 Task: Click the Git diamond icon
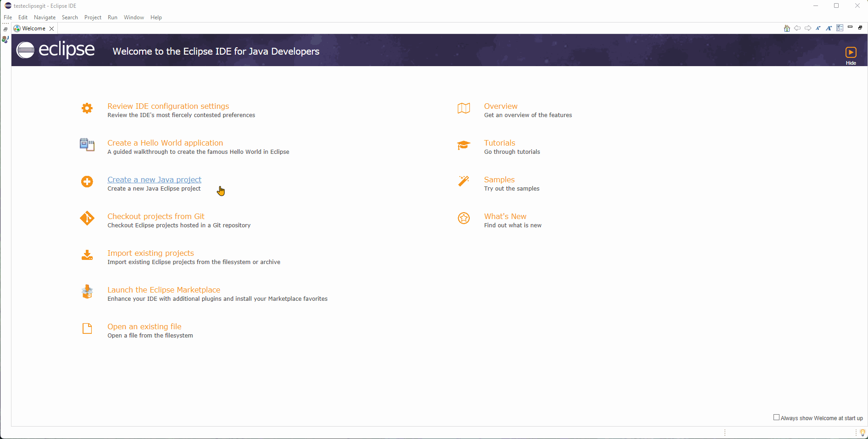(87, 218)
